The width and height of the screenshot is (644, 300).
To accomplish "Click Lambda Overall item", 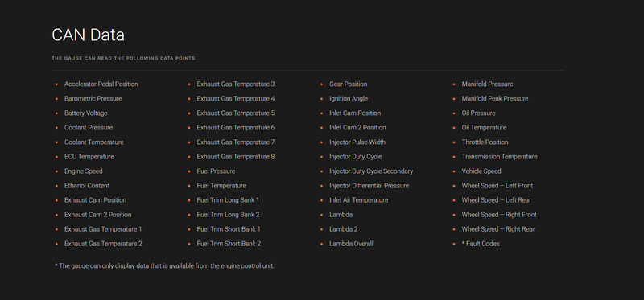I will (351, 244).
